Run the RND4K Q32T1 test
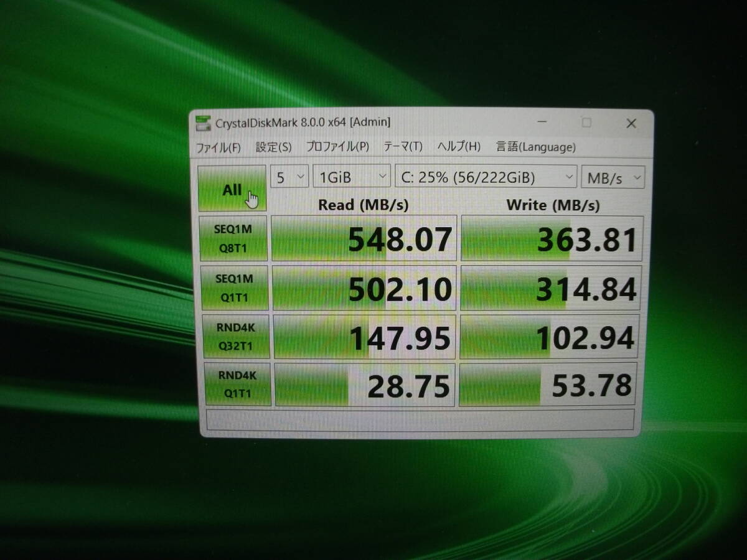The width and height of the screenshot is (747, 560). 236,337
